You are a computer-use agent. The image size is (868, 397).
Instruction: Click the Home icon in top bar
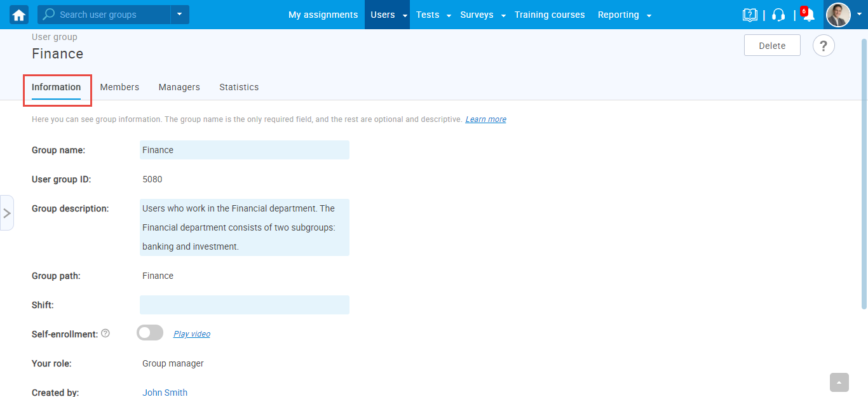coord(19,15)
